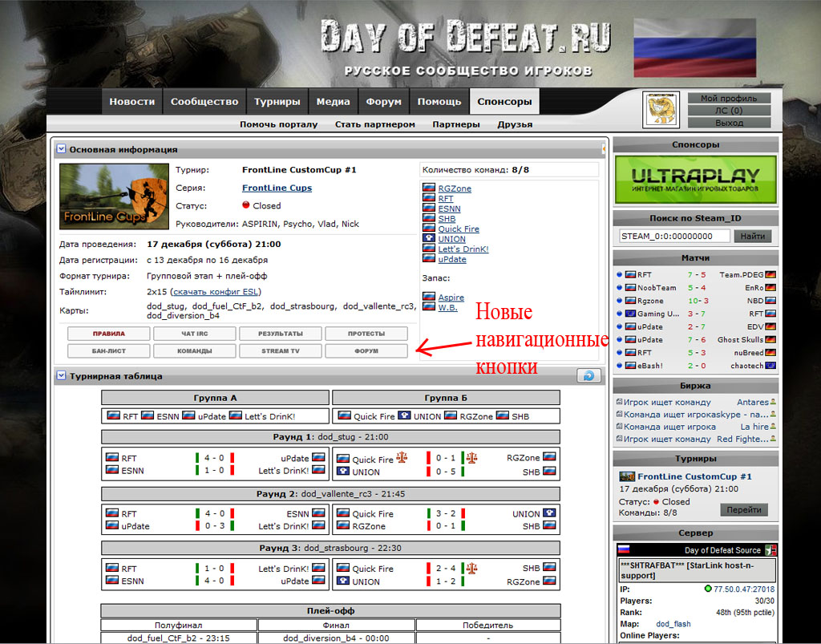The width and height of the screenshot is (821, 644).
Task: Open the Турниры menu
Action: pyautogui.click(x=277, y=102)
